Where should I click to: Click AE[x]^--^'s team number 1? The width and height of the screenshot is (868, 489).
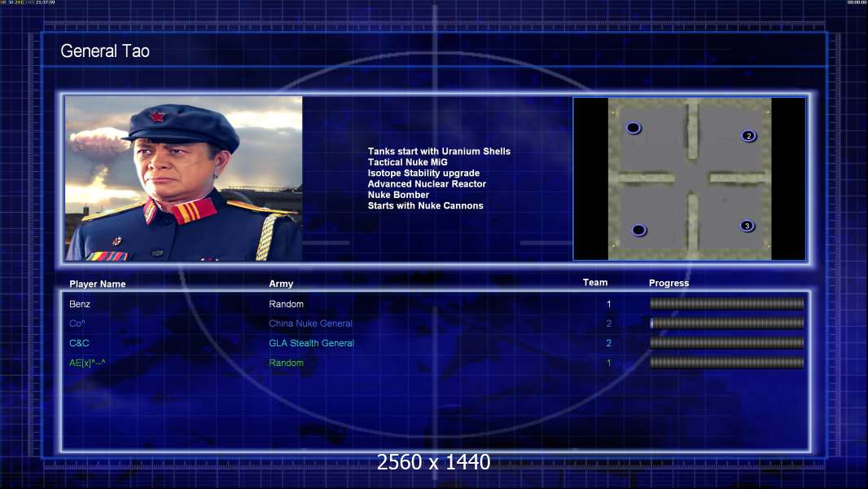click(x=608, y=363)
